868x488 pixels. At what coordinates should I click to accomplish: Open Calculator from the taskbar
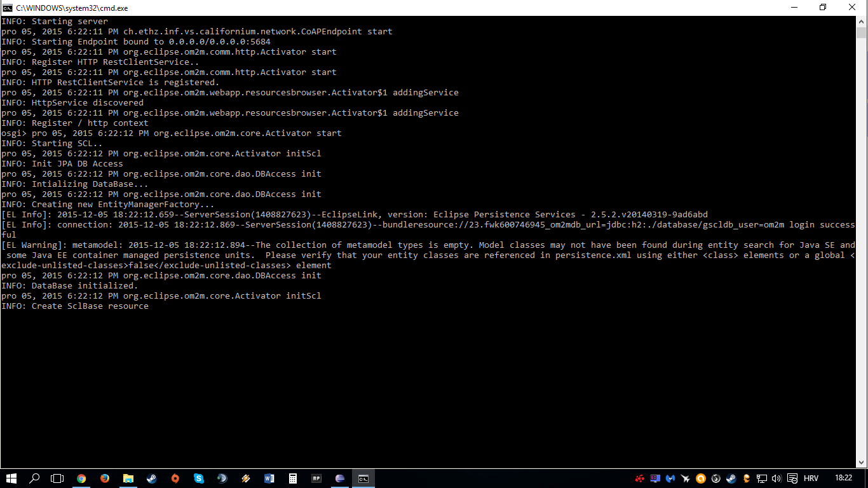(292, 478)
